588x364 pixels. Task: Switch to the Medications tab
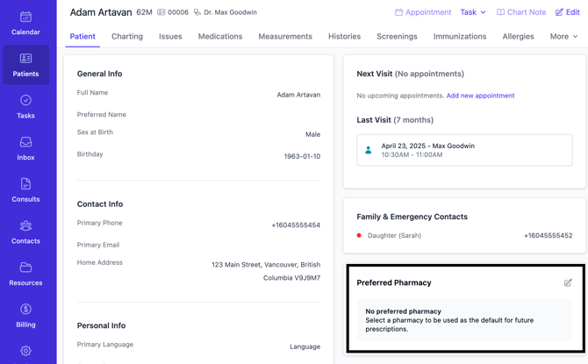coord(220,37)
